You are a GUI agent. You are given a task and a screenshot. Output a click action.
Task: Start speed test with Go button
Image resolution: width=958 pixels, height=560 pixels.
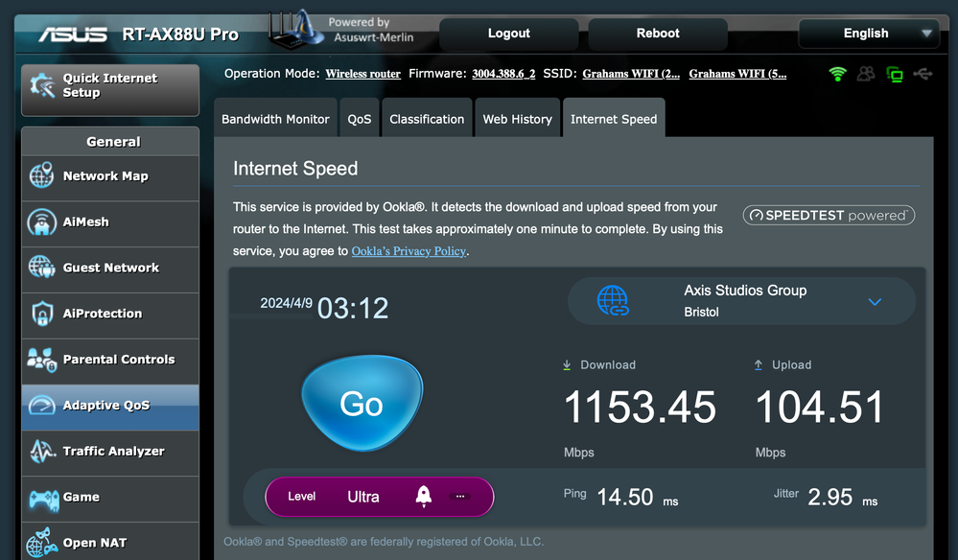coord(362,403)
